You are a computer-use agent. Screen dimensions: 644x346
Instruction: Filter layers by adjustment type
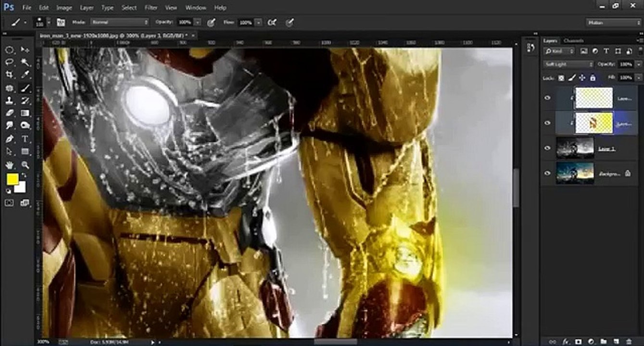tap(595, 51)
